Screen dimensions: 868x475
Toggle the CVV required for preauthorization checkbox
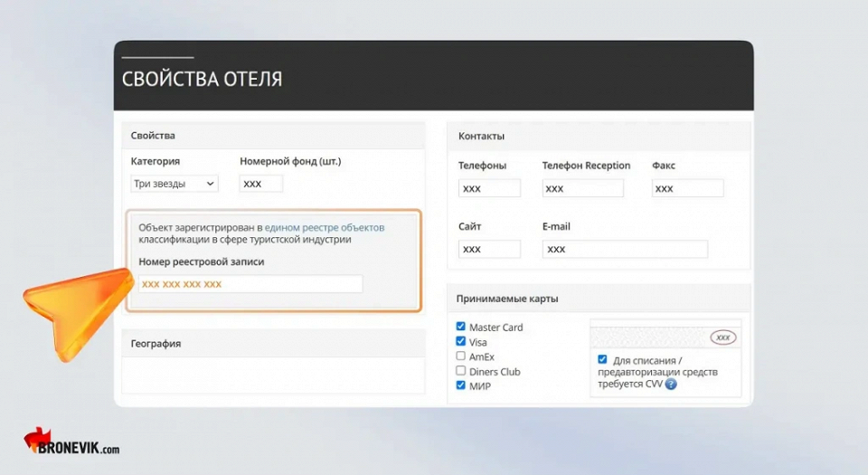[603, 359]
